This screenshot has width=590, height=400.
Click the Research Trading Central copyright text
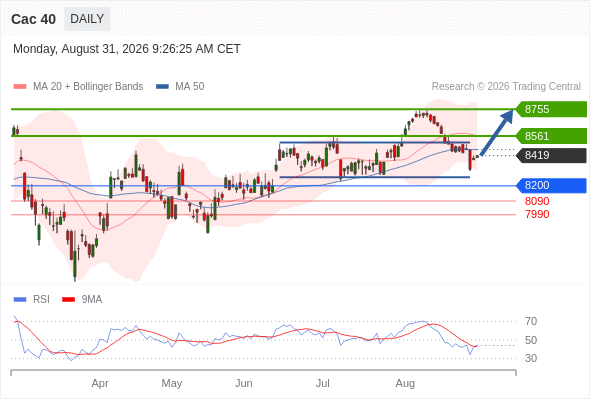(x=506, y=87)
